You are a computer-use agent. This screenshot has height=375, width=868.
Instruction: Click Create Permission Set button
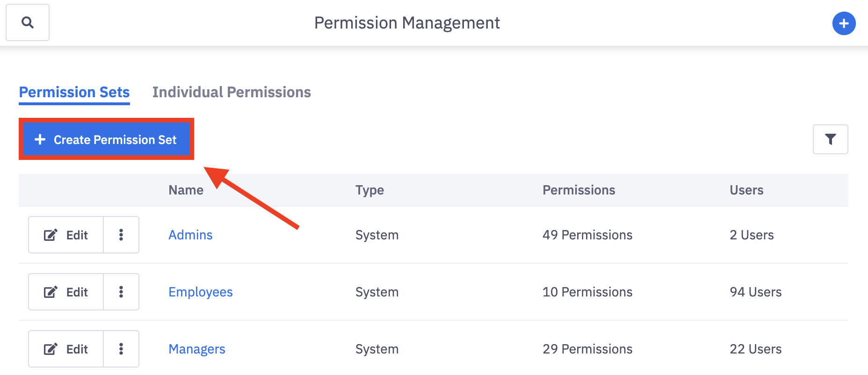[x=106, y=139]
